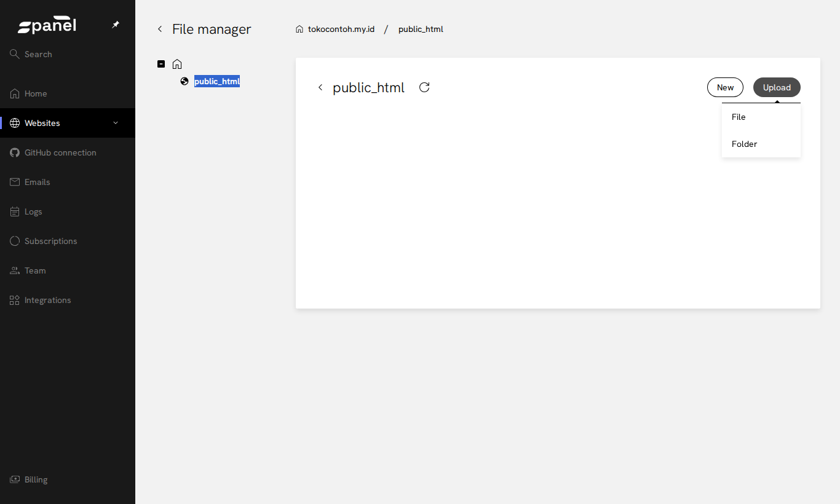Click the public_html folder heading
This screenshot has width=840, height=504.
369,87
